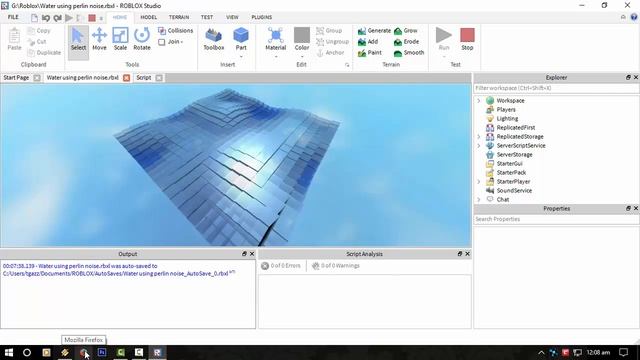Open the Start Page tab

coord(16,78)
